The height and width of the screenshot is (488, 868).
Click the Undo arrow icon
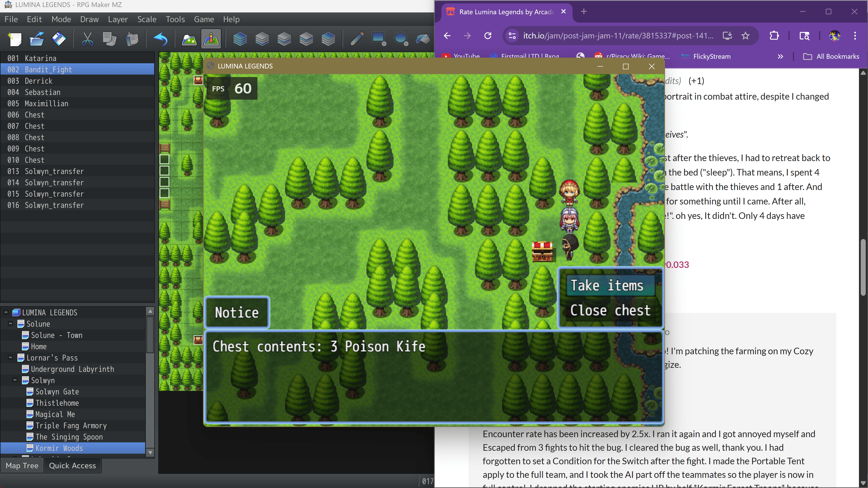pyautogui.click(x=160, y=39)
